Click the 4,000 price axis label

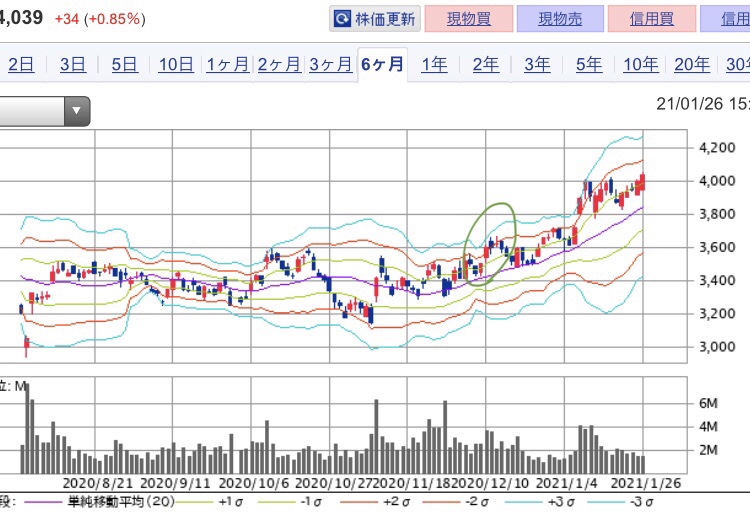(717, 181)
